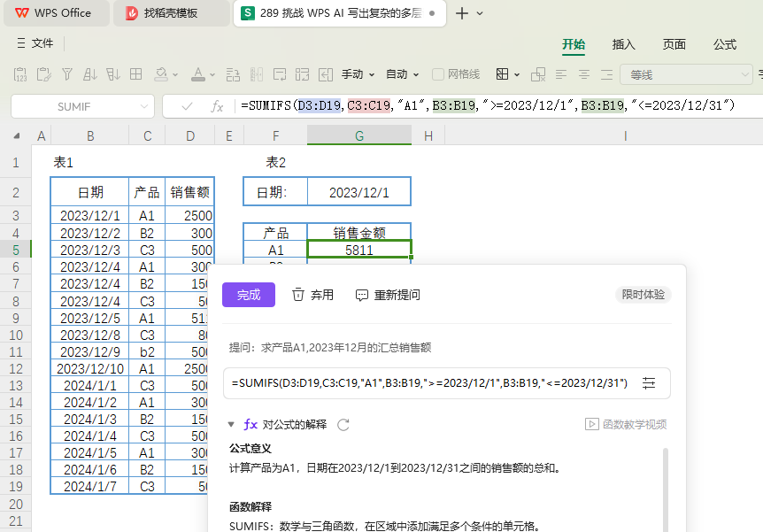
Task: Click the filter funnel icon
Action: [67, 74]
